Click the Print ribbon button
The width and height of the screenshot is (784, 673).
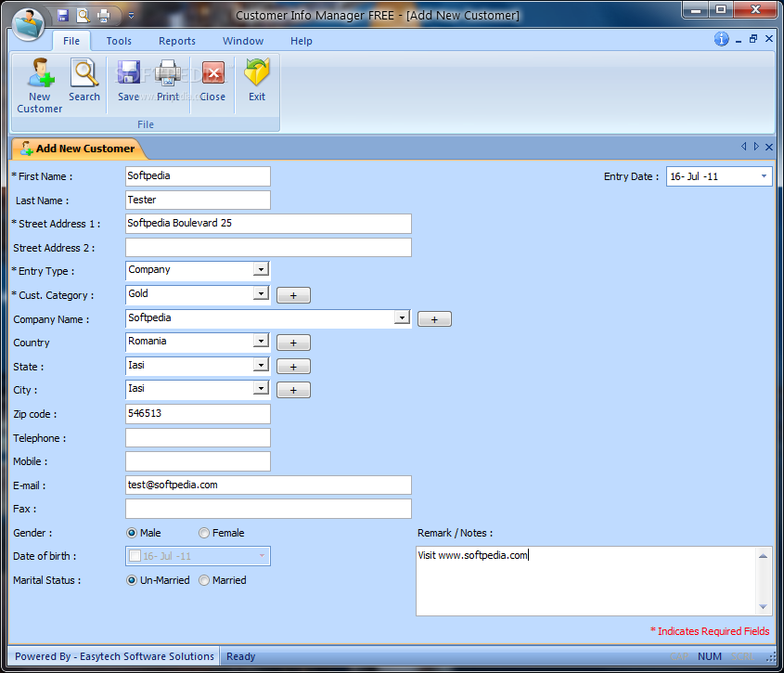(168, 80)
